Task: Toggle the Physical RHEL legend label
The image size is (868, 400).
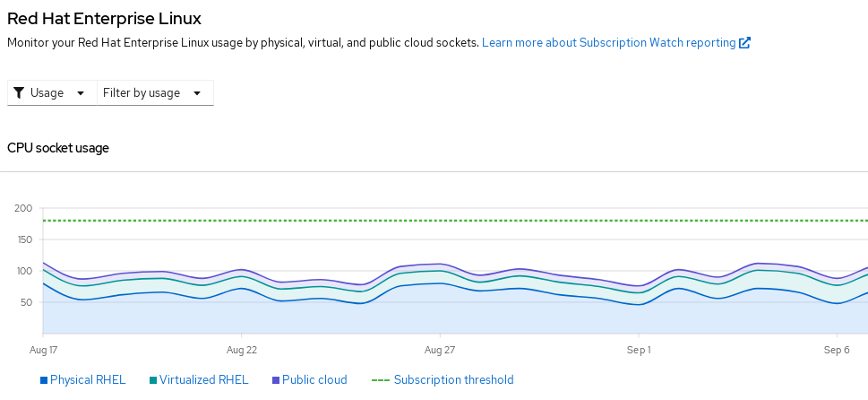Action: pos(88,380)
